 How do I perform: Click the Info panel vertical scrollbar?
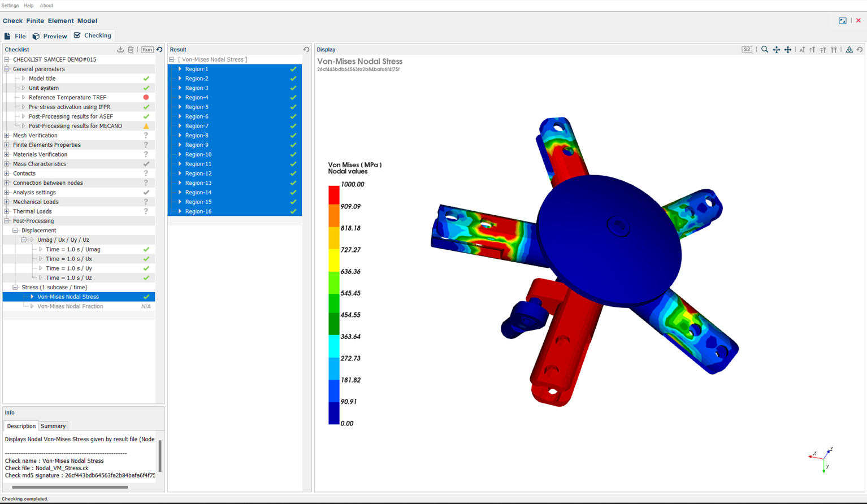coord(160,455)
